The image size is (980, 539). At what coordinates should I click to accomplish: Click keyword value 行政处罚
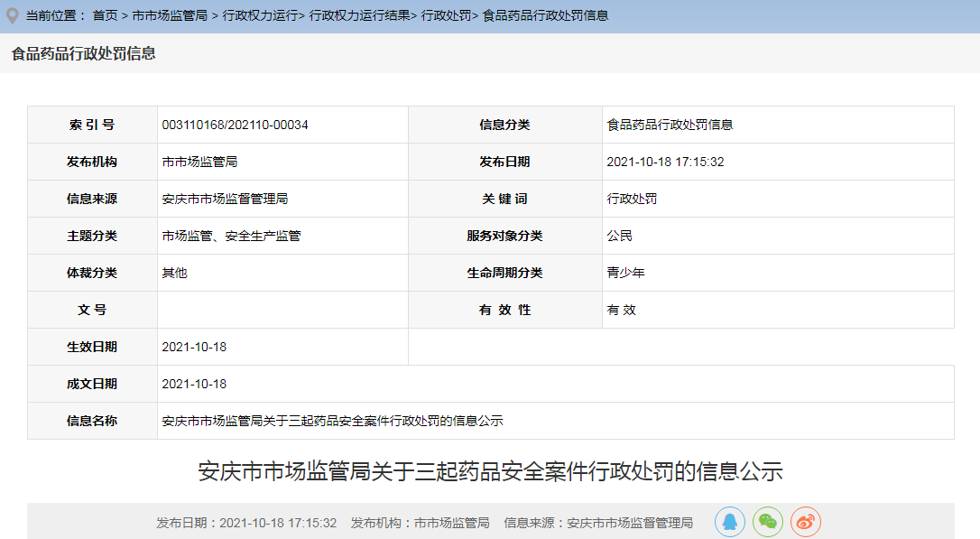point(632,199)
